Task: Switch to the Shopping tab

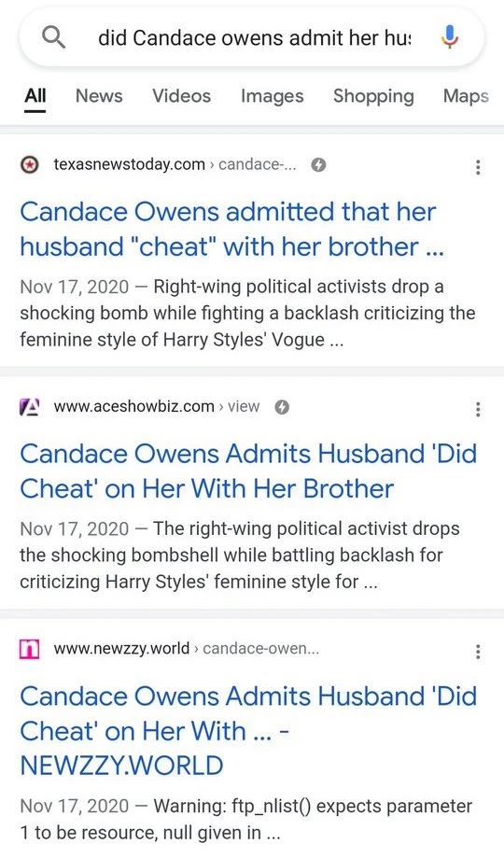Action: coord(373,96)
